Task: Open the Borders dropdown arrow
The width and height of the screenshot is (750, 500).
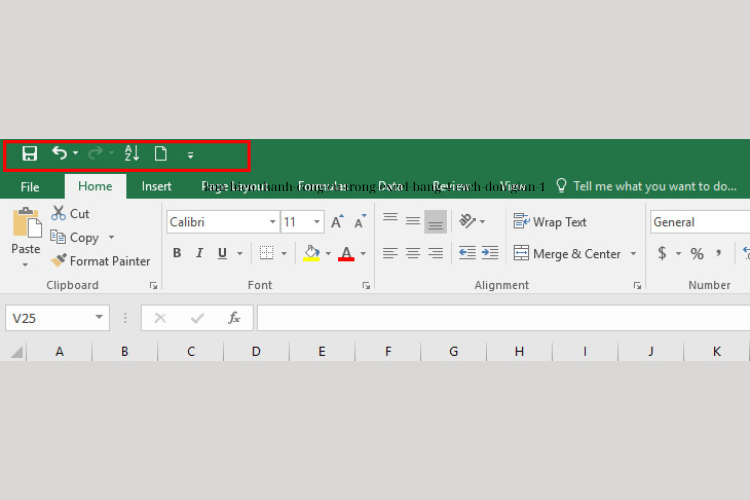Action: (284, 253)
